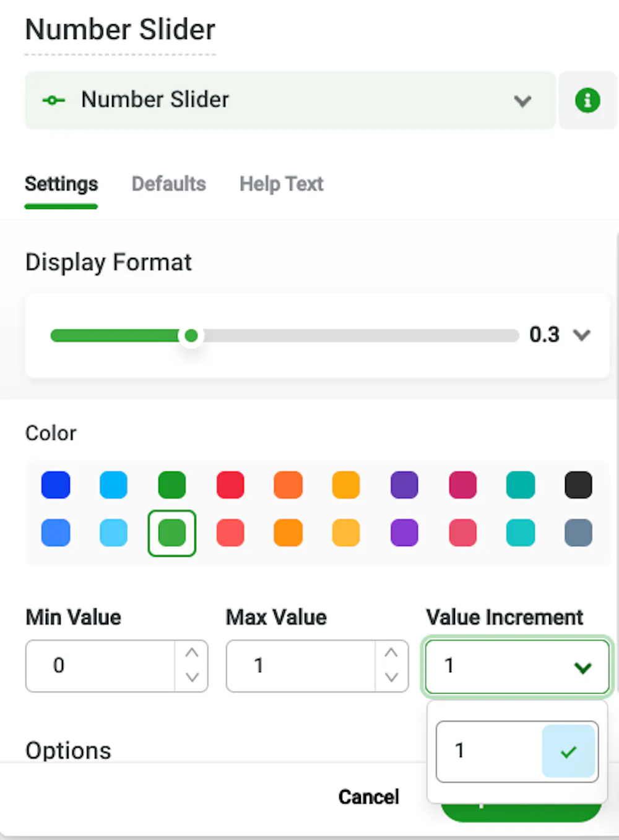
Task: Pick the black color swatch
Action: click(578, 485)
